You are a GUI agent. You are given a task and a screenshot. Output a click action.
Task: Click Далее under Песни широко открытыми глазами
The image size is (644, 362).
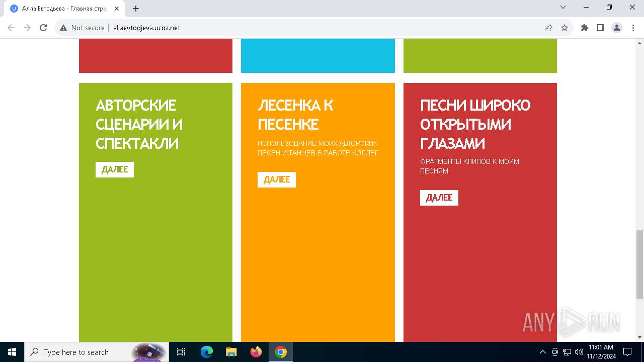[439, 198]
